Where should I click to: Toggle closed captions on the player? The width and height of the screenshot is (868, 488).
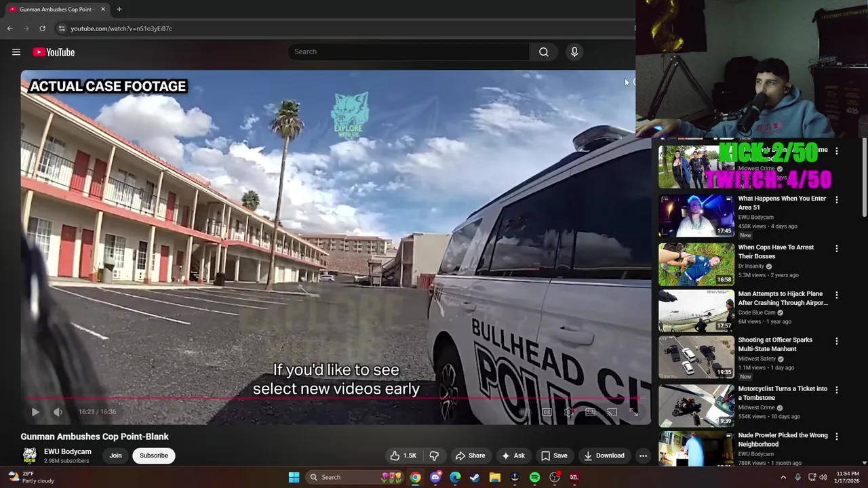(547, 412)
